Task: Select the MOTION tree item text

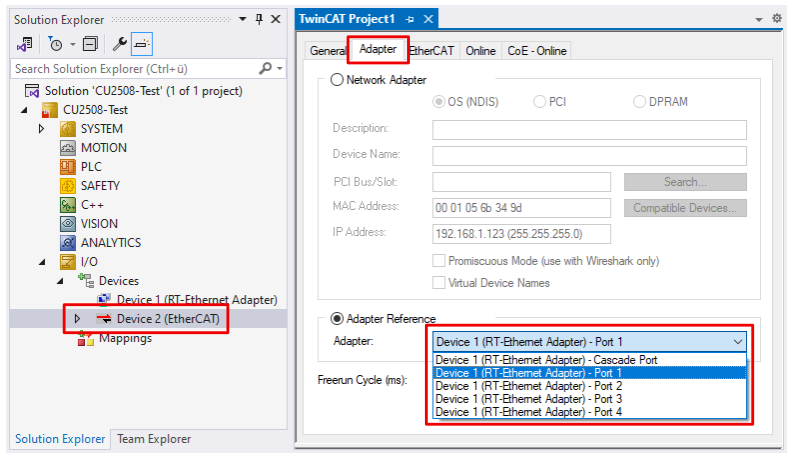Action: pyautogui.click(x=104, y=148)
